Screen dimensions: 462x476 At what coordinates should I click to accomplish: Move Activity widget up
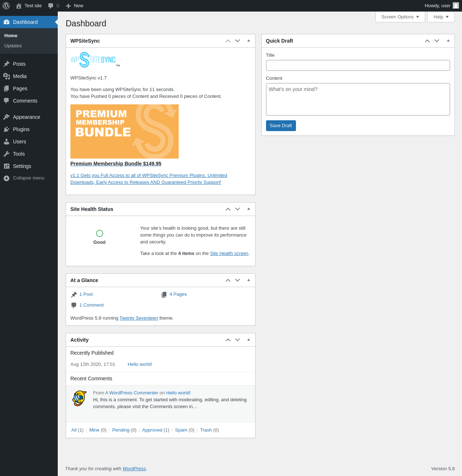click(x=228, y=340)
